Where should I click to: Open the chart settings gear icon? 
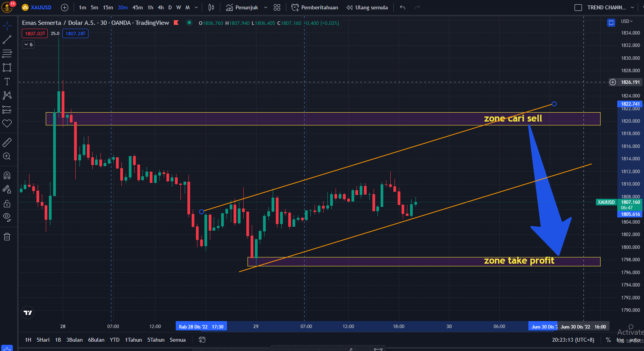(x=631, y=327)
